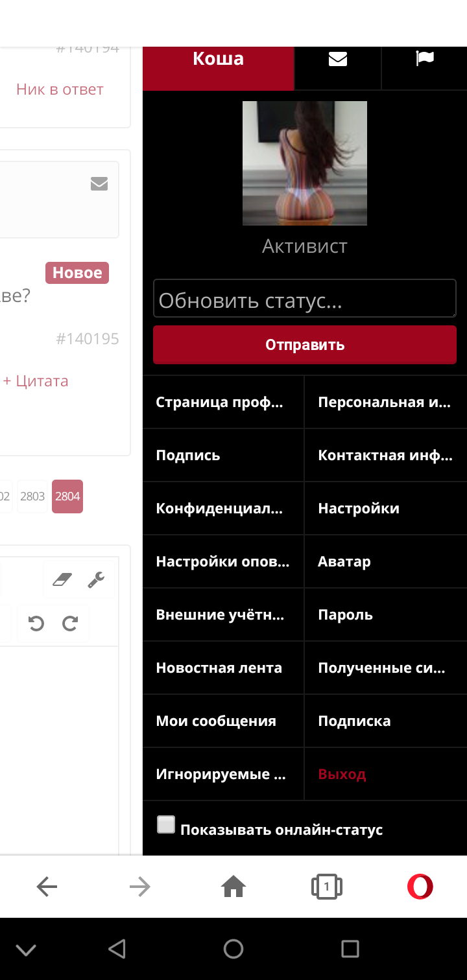Click the red Выход logout link
The height and width of the screenshot is (980, 467).
click(342, 774)
